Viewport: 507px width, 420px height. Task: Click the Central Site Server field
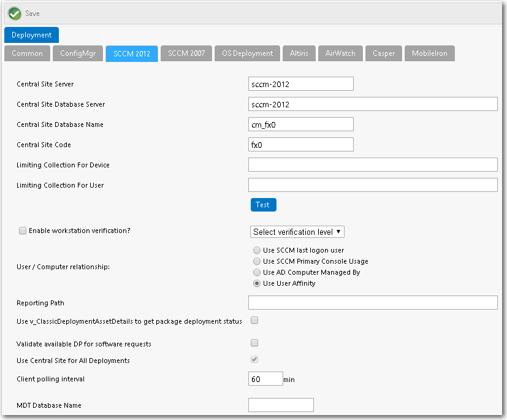(x=300, y=84)
